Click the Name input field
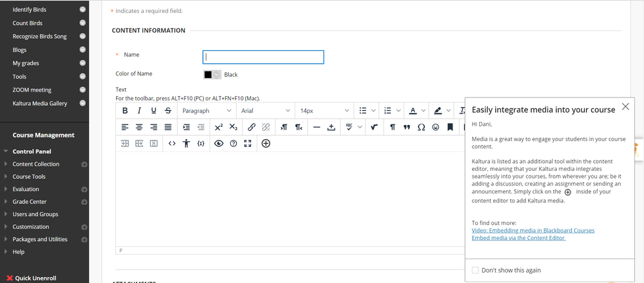The height and width of the screenshot is (283, 644). click(x=263, y=57)
